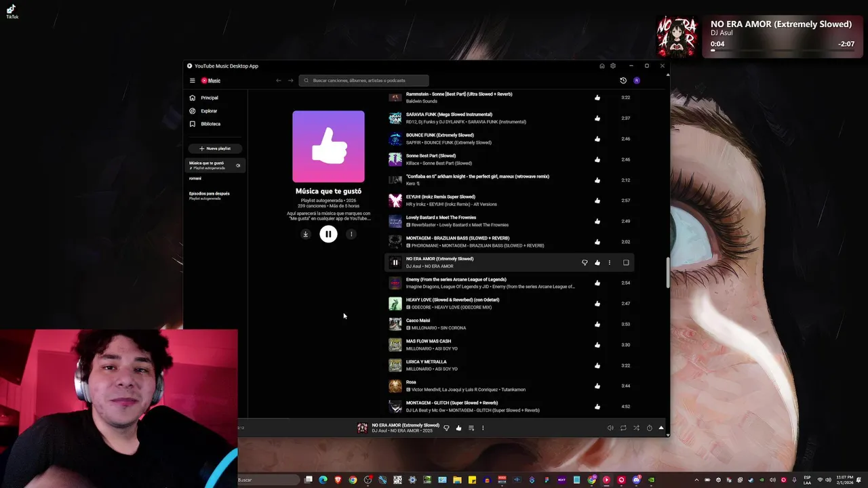Unlike the Casco Maisi track
Viewport: 868px width, 488px height.
[x=597, y=324]
